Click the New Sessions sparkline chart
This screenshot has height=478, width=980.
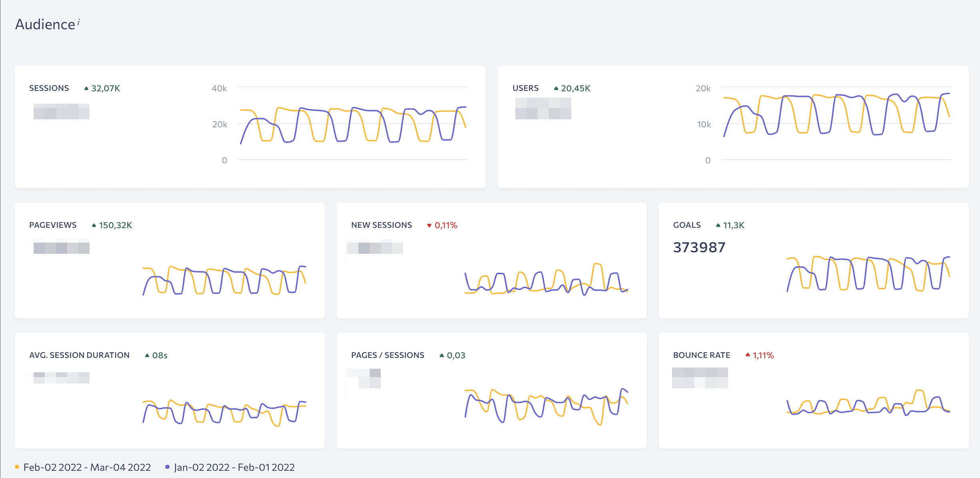click(546, 279)
